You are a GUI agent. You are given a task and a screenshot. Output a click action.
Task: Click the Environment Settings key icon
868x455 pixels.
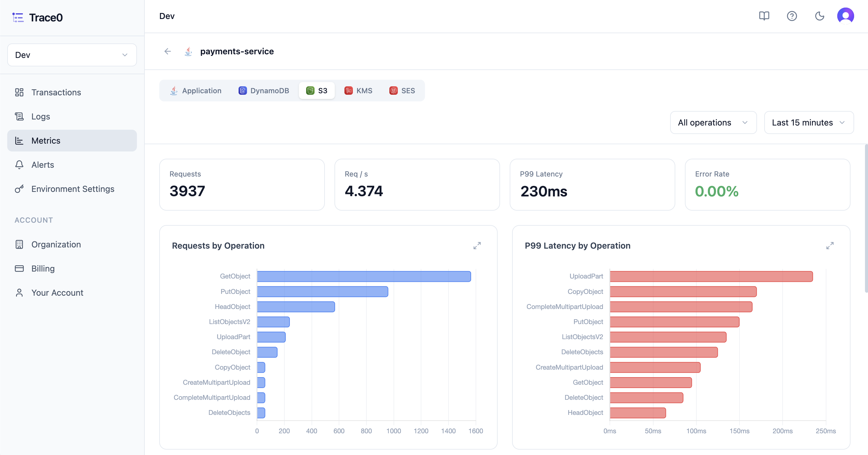19,189
